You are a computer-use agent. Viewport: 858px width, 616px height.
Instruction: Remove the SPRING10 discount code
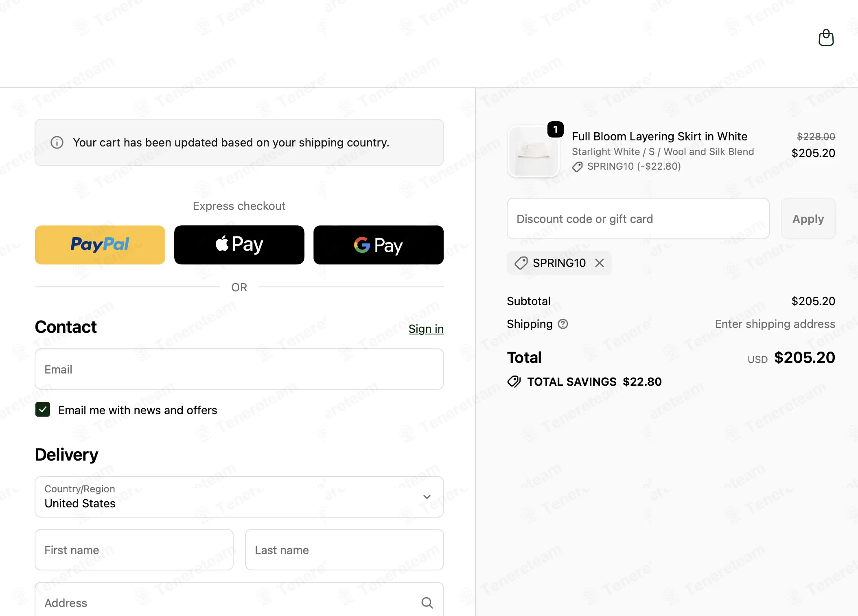tap(600, 263)
